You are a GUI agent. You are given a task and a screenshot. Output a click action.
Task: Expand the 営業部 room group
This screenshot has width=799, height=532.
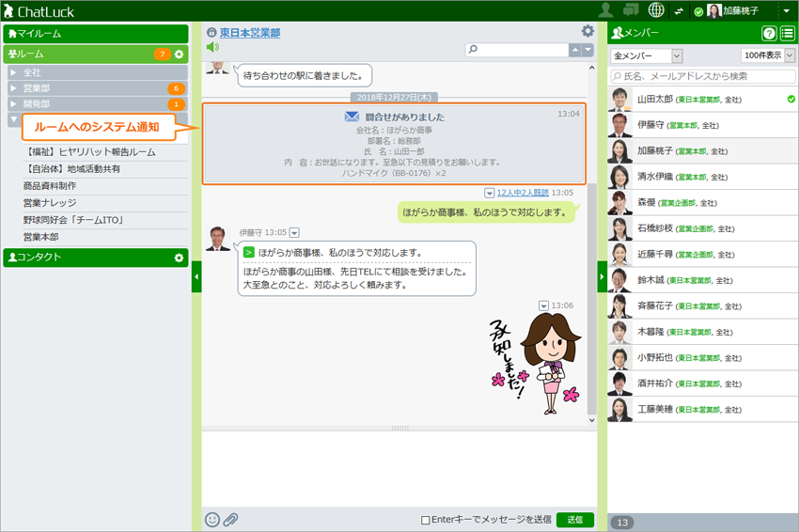[x=13, y=88]
